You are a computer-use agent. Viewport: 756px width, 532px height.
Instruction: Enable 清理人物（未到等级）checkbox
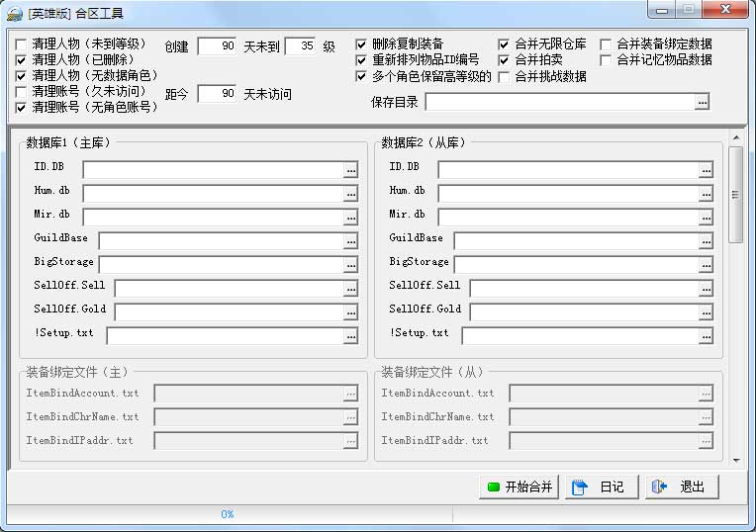[x=21, y=44]
